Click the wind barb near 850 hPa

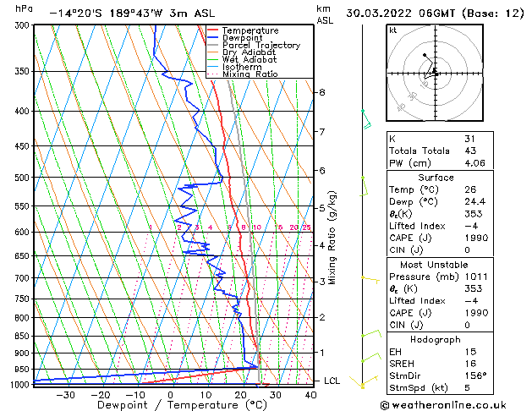click(368, 336)
